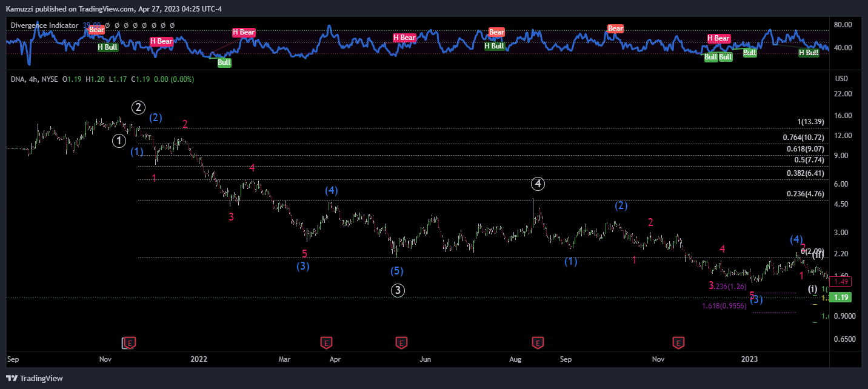Screen dimensions: 868x389
Task: Click the 2023 label on the time axis
Action: [749, 359]
